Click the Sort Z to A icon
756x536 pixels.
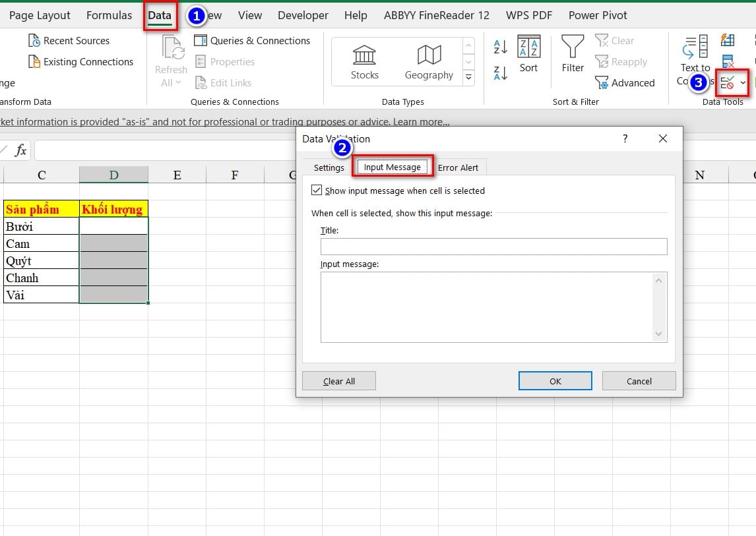click(x=499, y=71)
